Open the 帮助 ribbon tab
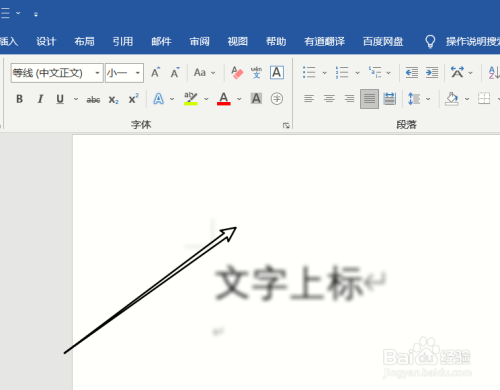 pos(276,42)
